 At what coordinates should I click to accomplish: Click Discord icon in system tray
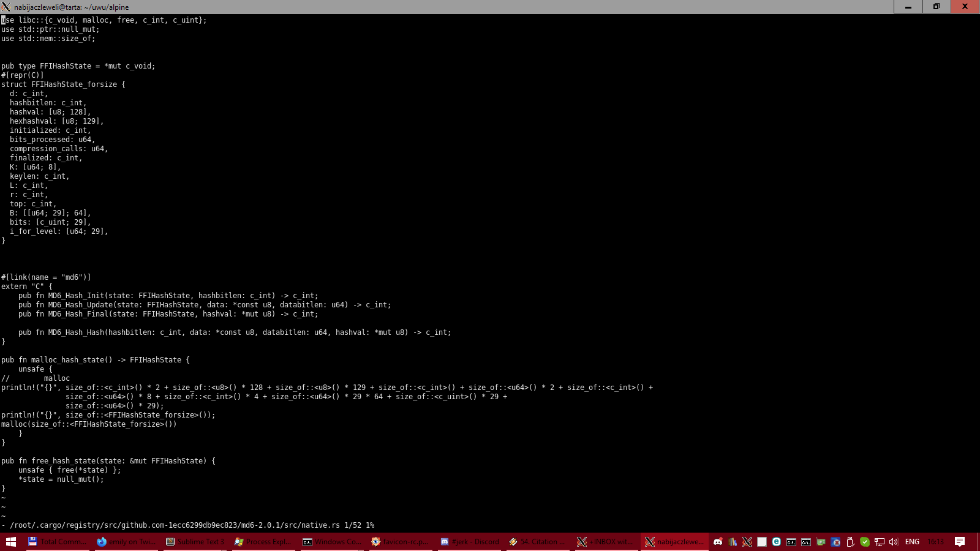click(718, 542)
